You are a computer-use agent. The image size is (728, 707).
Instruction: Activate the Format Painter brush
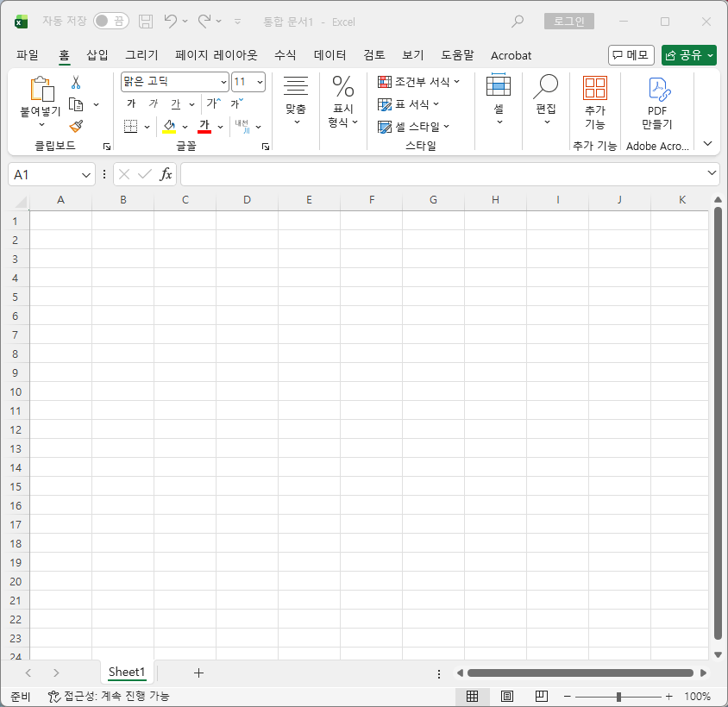[x=76, y=126]
